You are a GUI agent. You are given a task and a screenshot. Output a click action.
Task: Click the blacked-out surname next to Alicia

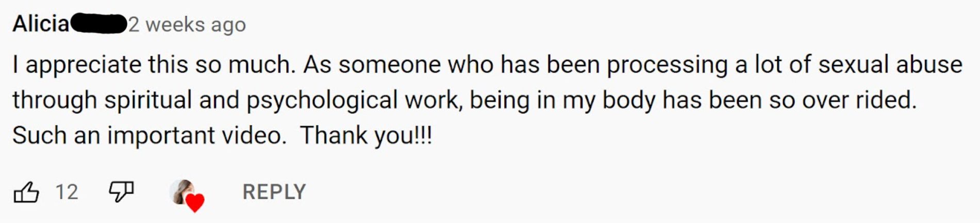click(x=98, y=24)
